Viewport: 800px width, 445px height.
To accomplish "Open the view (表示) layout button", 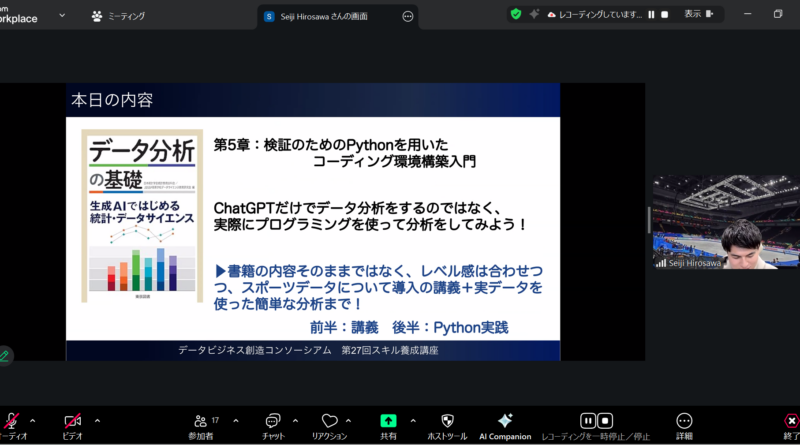I will click(x=699, y=14).
